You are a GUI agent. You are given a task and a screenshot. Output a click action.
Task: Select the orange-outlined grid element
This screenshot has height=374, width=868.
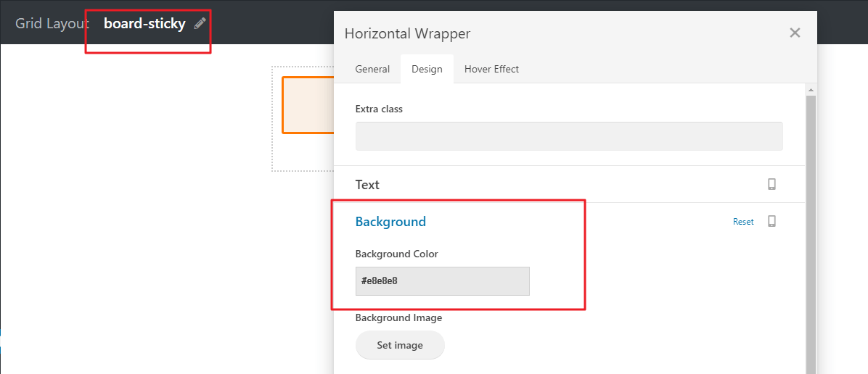pyautogui.click(x=308, y=105)
